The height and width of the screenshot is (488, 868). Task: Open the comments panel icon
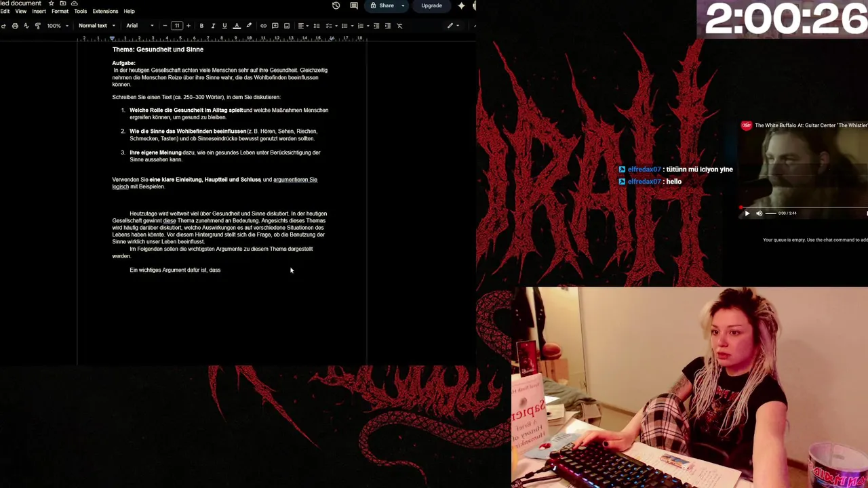[354, 5]
